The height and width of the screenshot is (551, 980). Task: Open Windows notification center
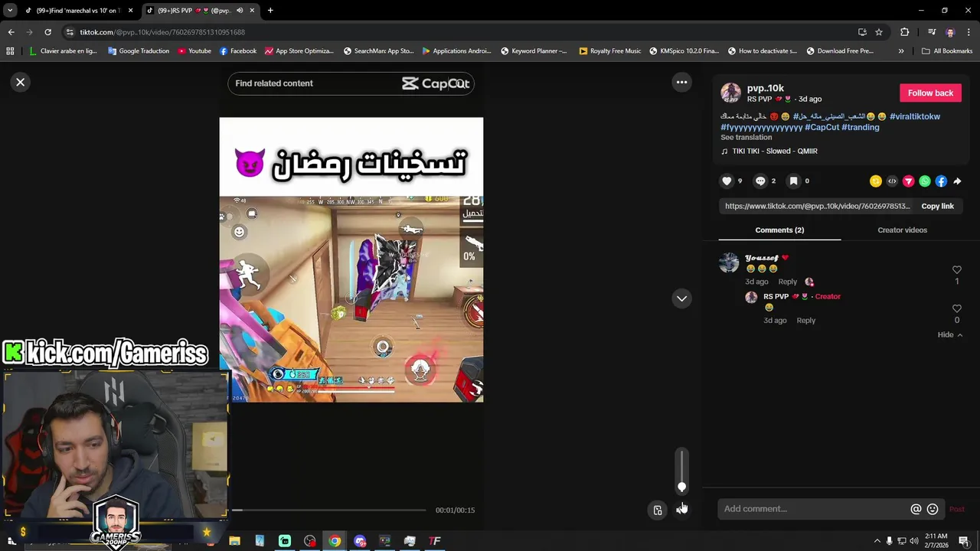point(964,541)
